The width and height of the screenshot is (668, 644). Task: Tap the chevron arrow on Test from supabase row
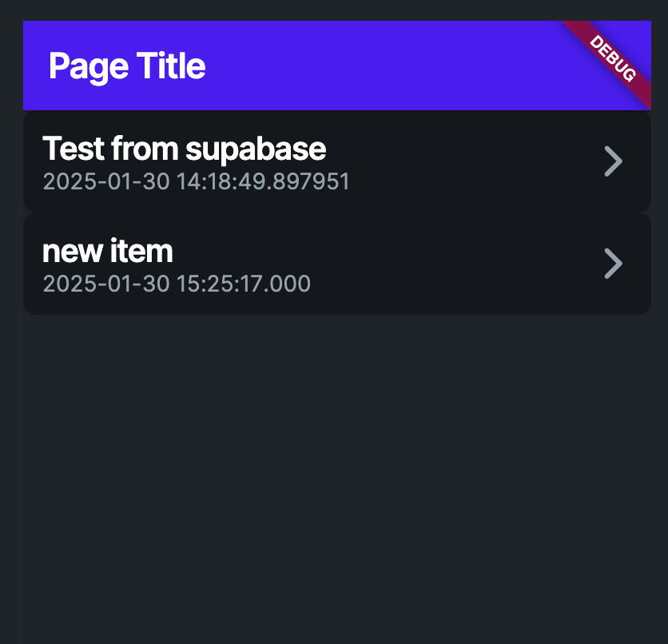point(614,161)
